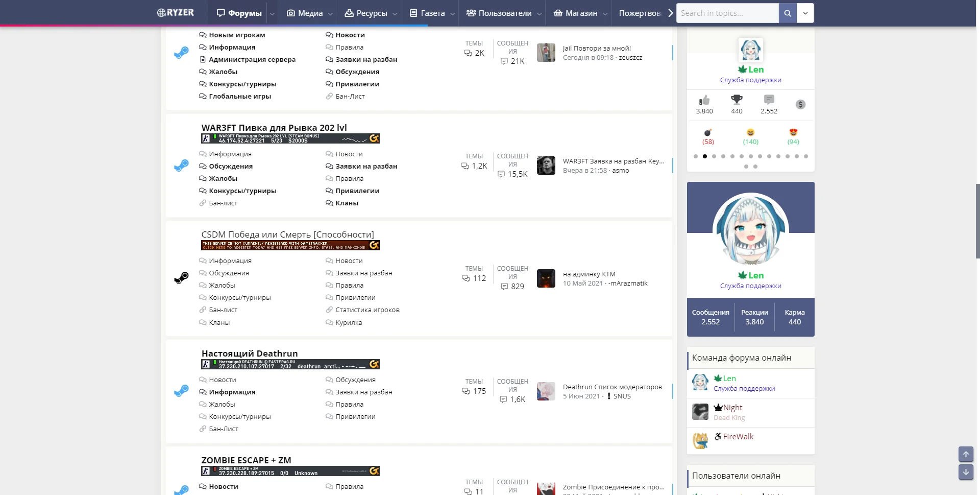
Task: Click the scroll-to-top arrow button
Action: tap(966, 454)
